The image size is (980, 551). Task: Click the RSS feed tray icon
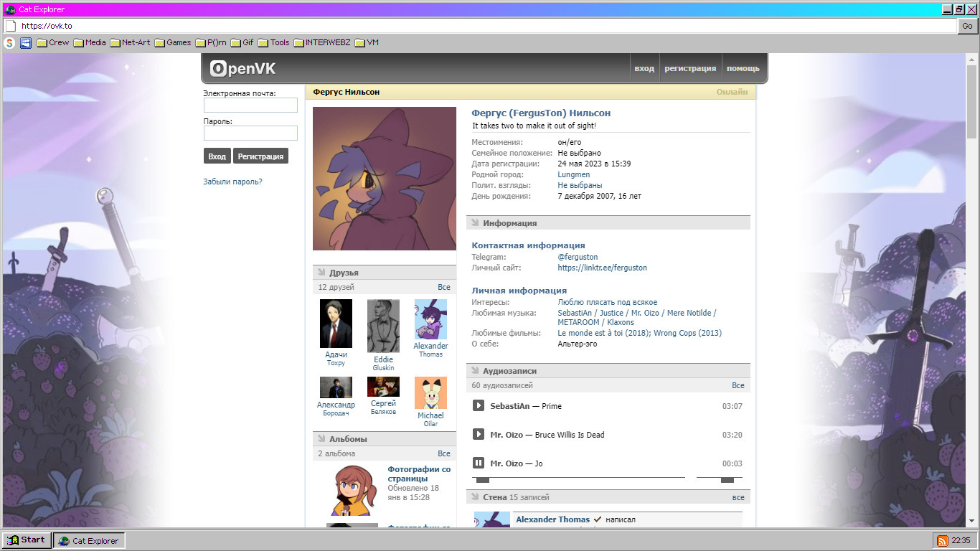(x=942, y=540)
